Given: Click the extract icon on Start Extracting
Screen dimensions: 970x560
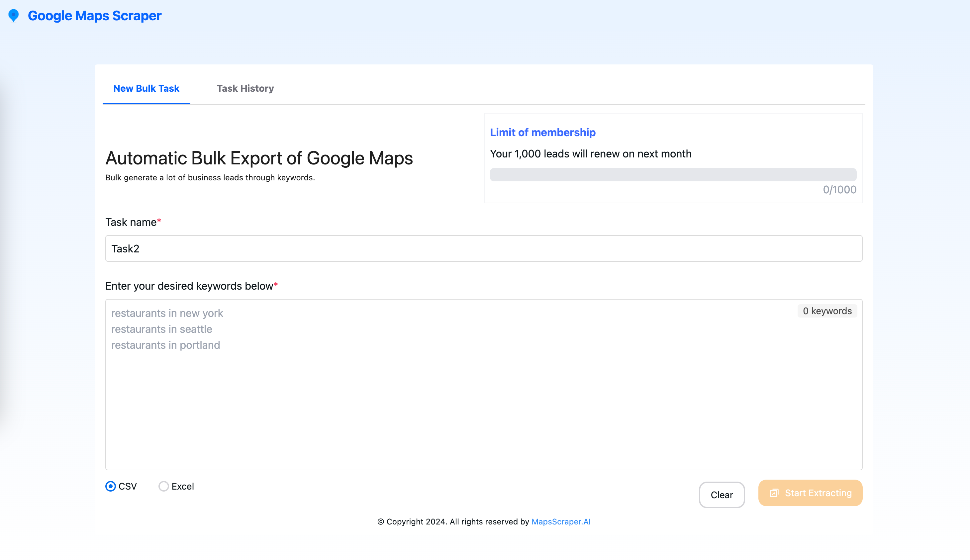Looking at the screenshot, I should 774,493.
